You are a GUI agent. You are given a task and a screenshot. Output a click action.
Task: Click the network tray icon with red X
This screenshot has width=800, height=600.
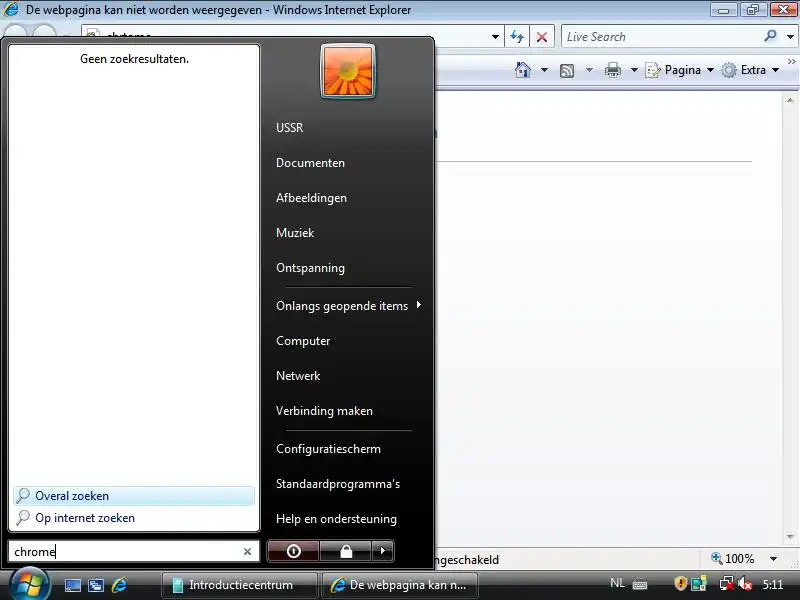coord(726,583)
